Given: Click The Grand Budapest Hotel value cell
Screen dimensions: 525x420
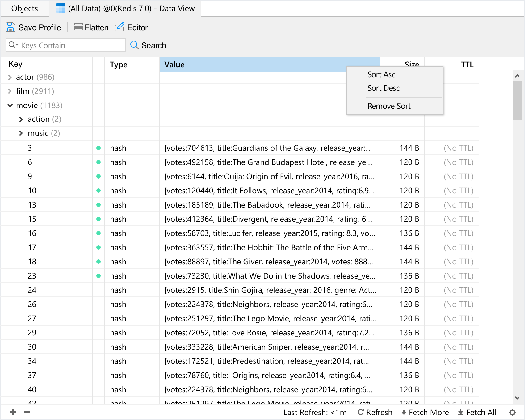Looking at the screenshot, I should pos(270,162).
